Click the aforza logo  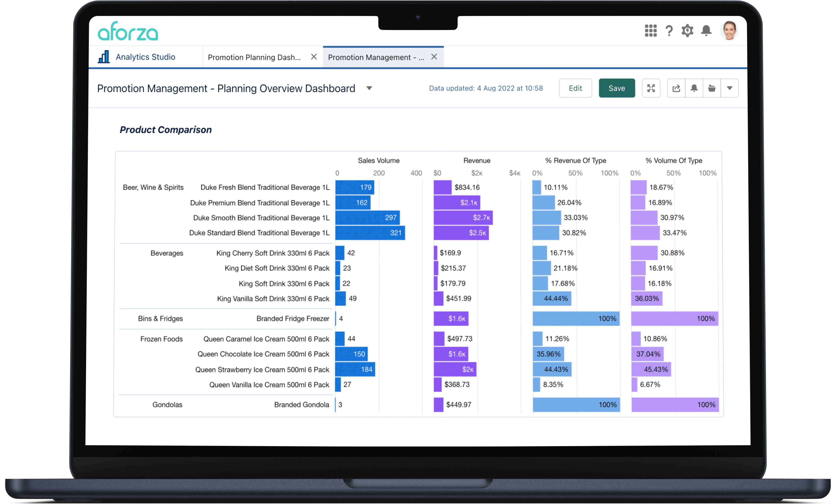[128, 31]
